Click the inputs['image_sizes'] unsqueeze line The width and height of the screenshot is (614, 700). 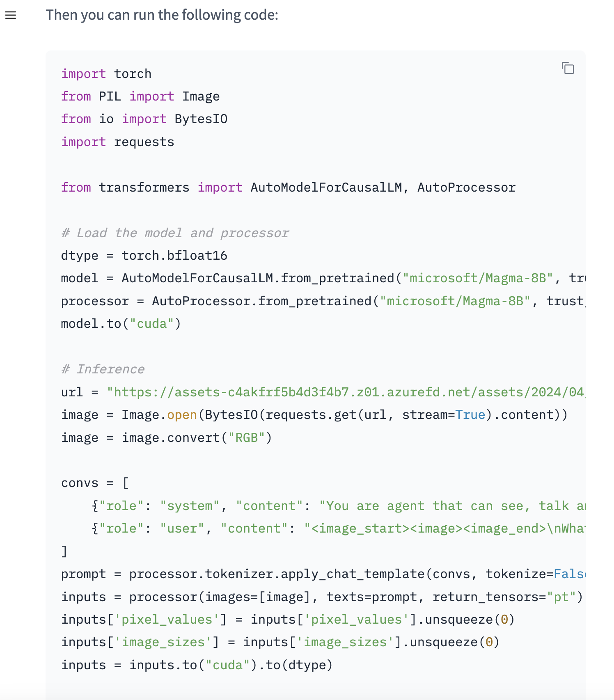[x=280, y=642]
